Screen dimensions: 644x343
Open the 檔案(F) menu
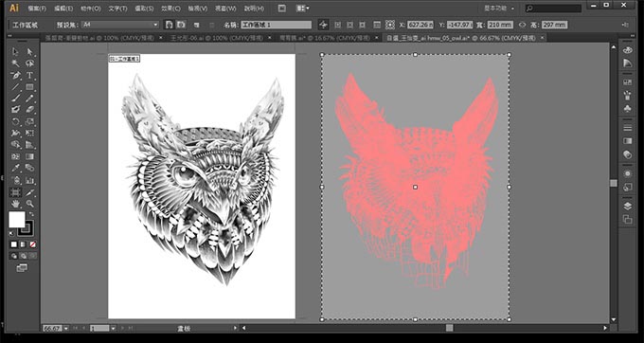point(37,9)
